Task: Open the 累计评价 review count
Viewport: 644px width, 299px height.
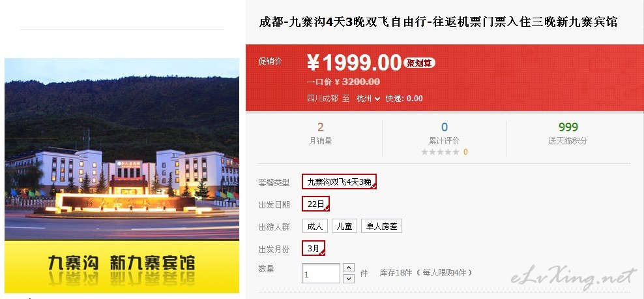Action: click(x=444, y=133)
